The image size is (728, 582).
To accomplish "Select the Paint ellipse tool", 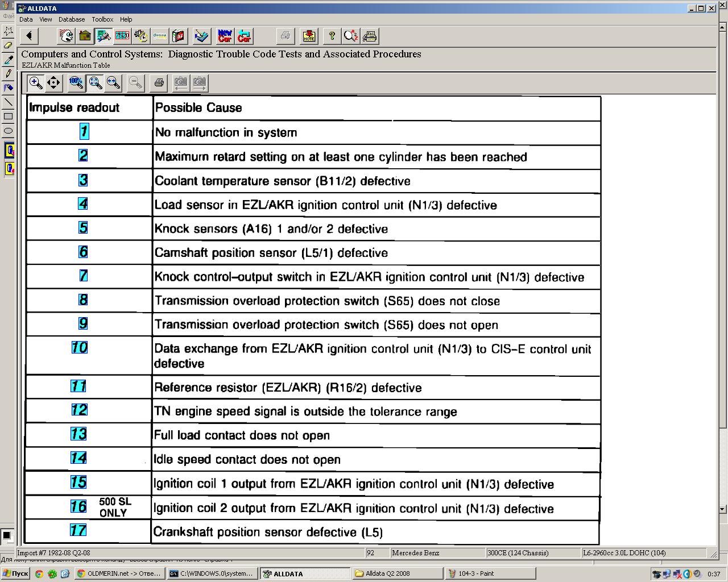I will [x=8, y=131].
